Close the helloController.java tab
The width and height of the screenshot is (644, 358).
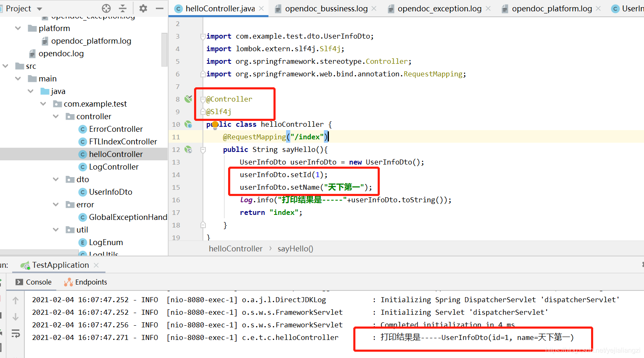pos(261,8)
